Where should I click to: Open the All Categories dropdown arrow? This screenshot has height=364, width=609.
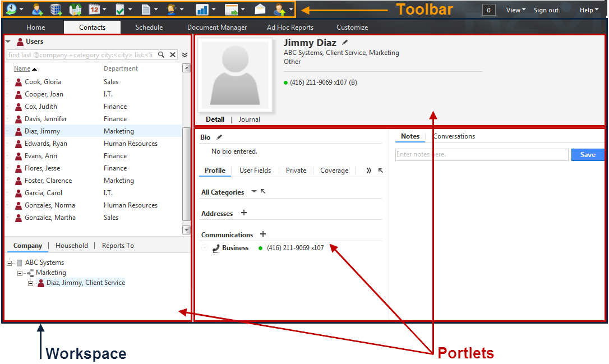point(253,191)
